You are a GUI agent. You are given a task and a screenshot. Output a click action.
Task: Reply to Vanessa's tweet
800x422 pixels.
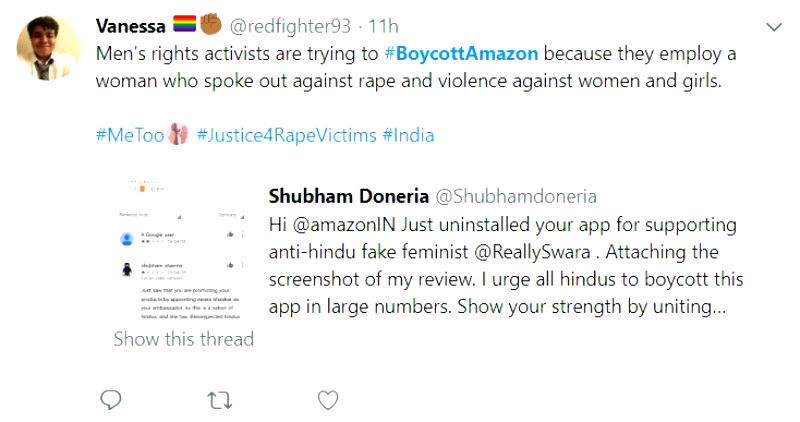point(111,400)
